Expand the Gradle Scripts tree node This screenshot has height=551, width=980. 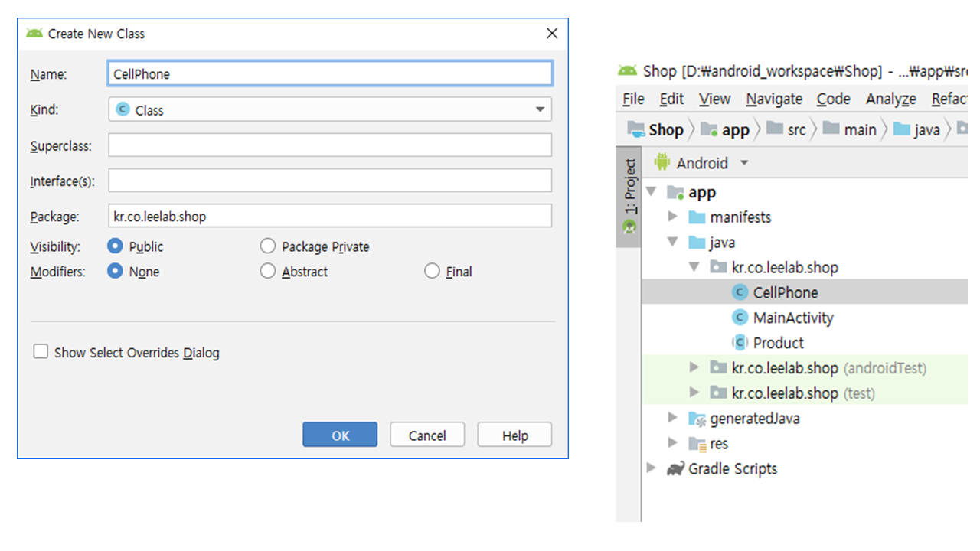pos(651,468)
